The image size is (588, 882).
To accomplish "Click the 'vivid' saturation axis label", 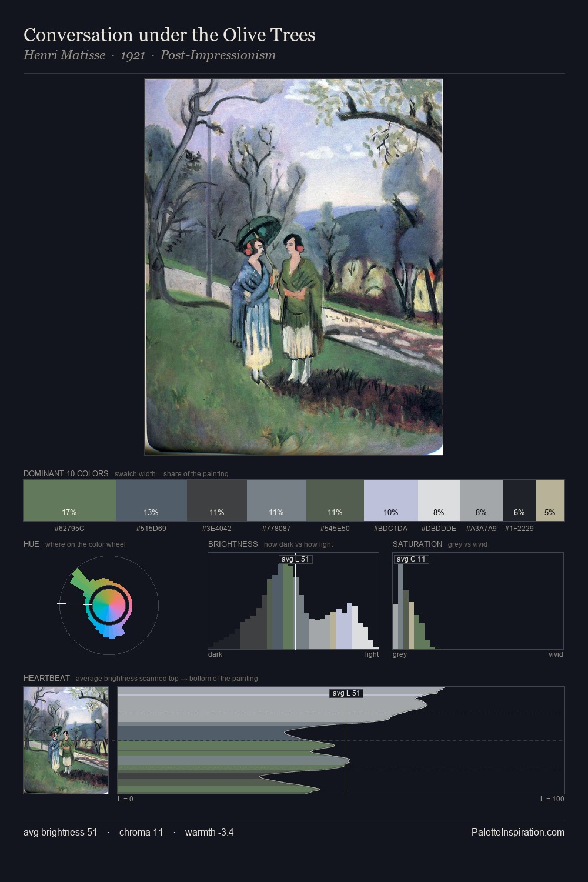I will pyautogui.click(x=556, y=654).
